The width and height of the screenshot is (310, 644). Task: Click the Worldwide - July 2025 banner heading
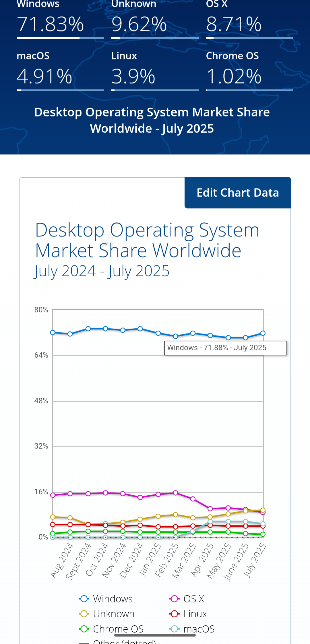tap(152, 129)
